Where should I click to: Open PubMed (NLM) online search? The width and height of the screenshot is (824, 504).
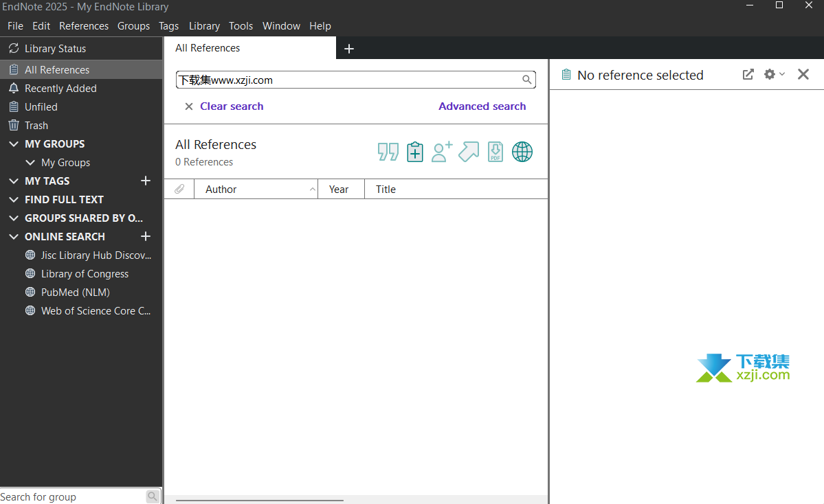pyautogui.click(x=76, y=292)
